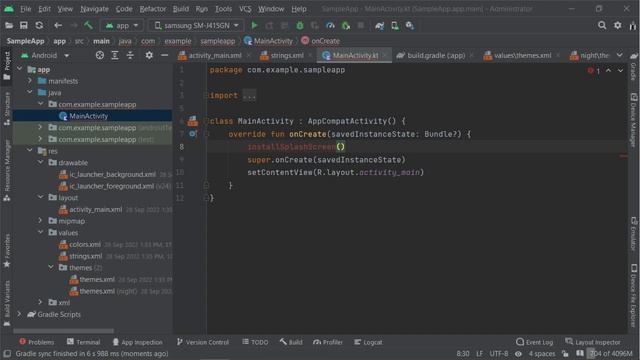Navigate back with the left arrow
The image size is (640, 360).
58,25
